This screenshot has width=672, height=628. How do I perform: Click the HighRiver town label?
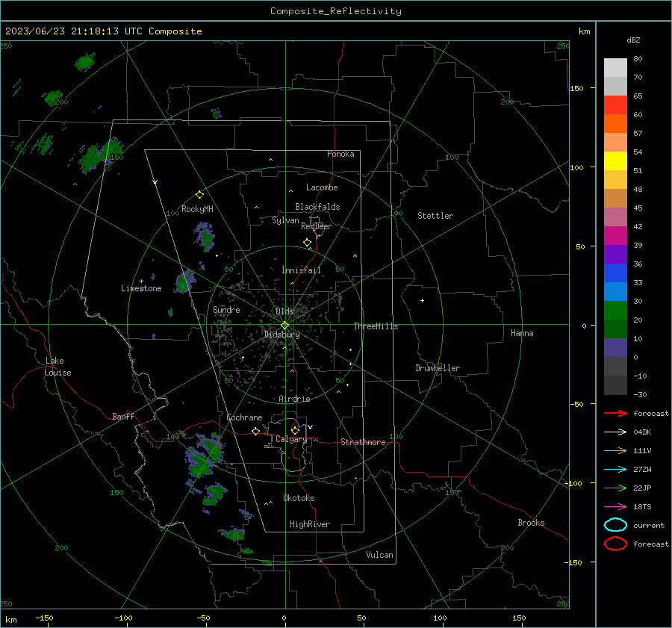tap(310, 524)
